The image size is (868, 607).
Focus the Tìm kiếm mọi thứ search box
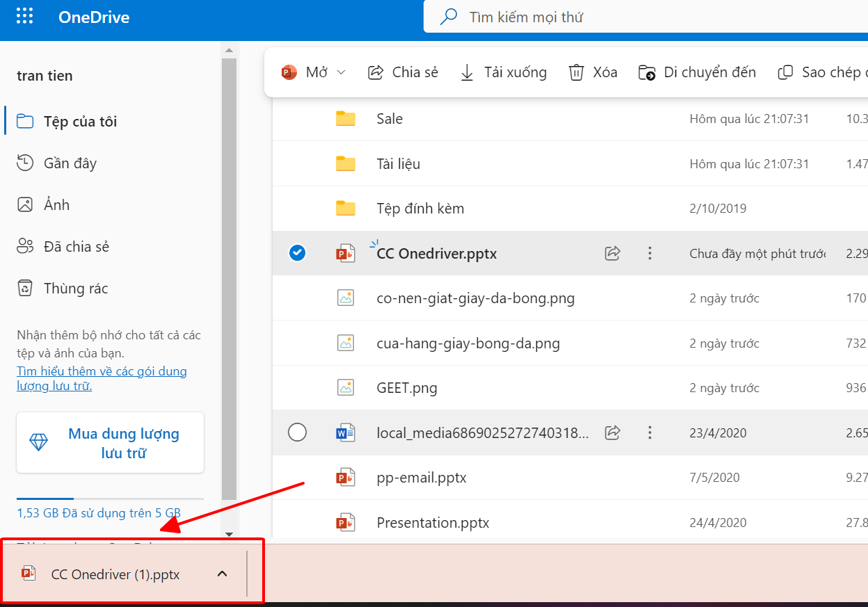click(x=645, y=17)
